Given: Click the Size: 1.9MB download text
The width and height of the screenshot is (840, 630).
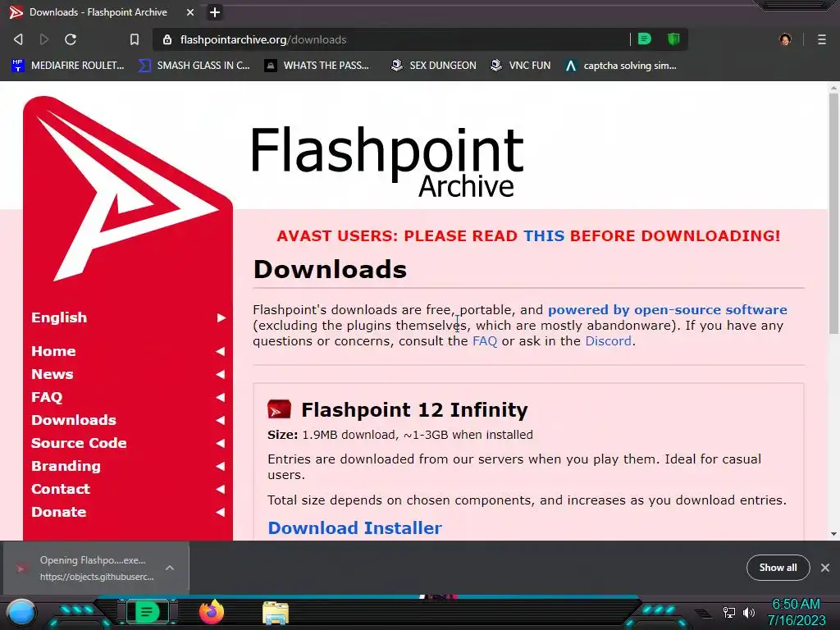Looking at the screenshot, I should tap(400, 435).
